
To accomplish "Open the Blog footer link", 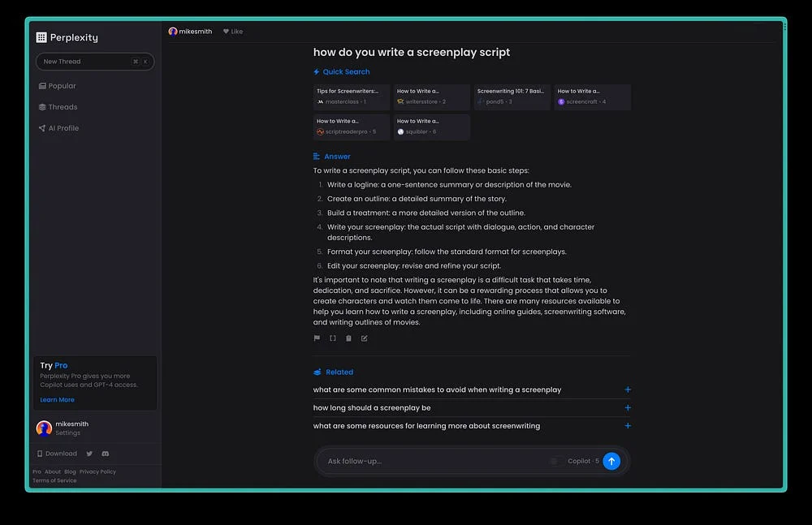I will [70, 471].
